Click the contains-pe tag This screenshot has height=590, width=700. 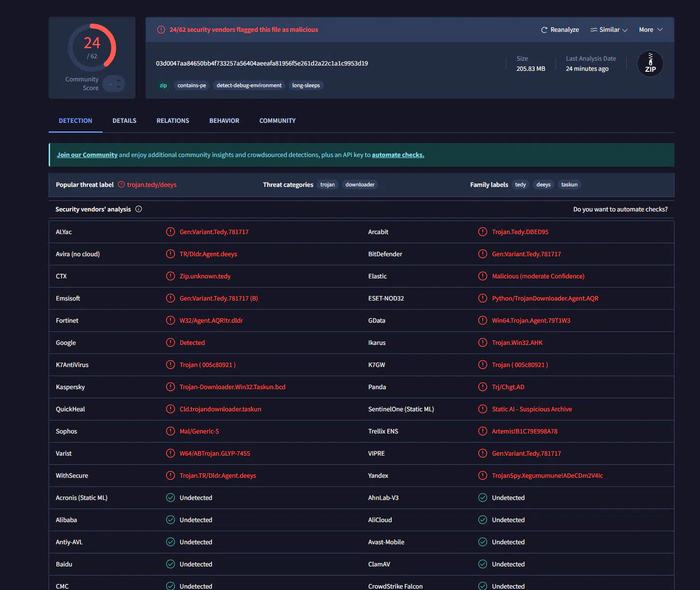point(192,85)
